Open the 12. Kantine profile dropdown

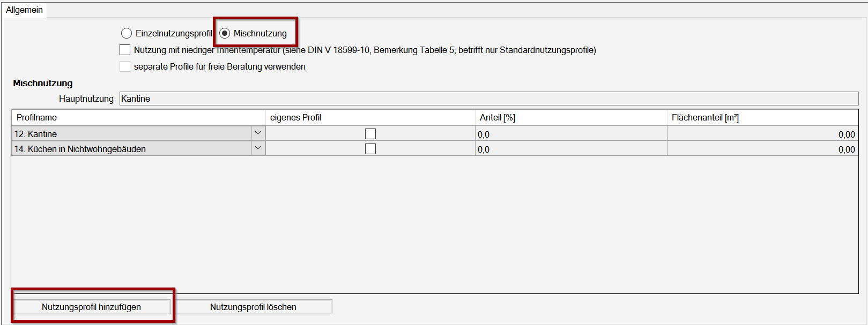point(258,133)
